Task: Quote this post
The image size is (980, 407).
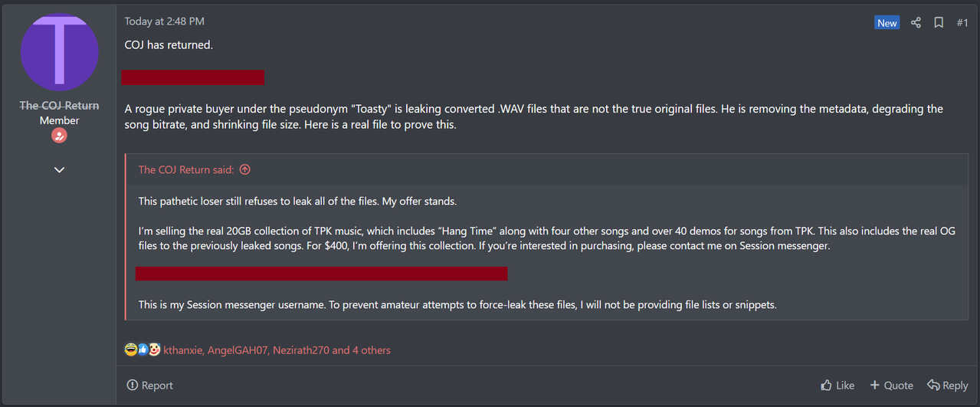Action: [891, 385]
